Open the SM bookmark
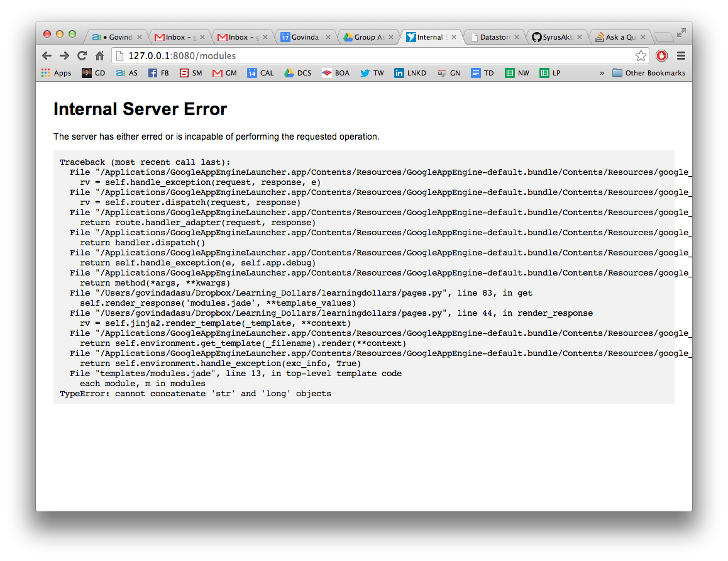728x561 pixels. (191, 73)
